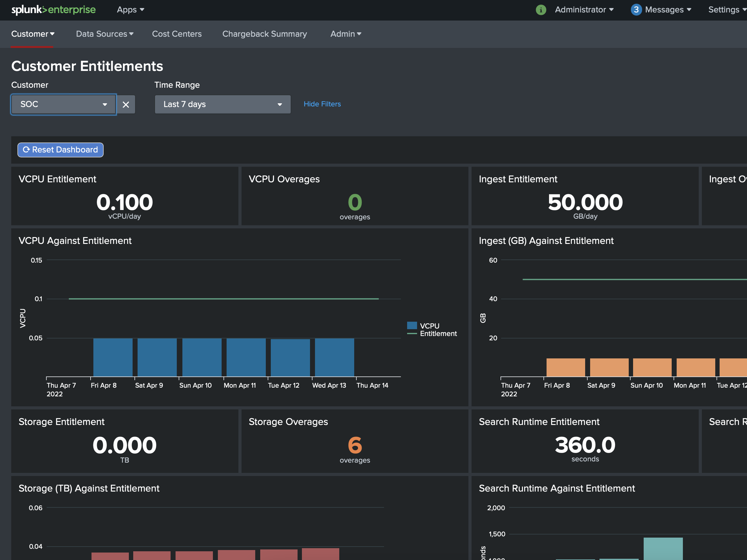Open the Time Range dropdown

(x=223, y=104)
